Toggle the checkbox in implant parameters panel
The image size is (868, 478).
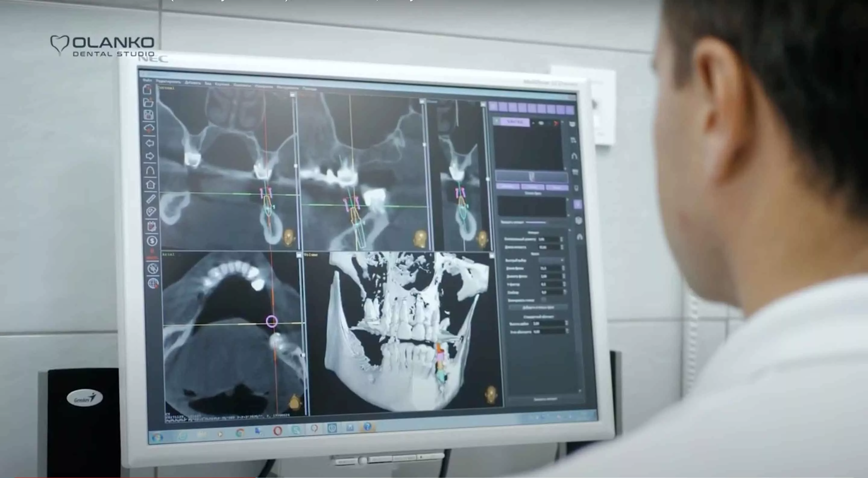pos(543,299)
